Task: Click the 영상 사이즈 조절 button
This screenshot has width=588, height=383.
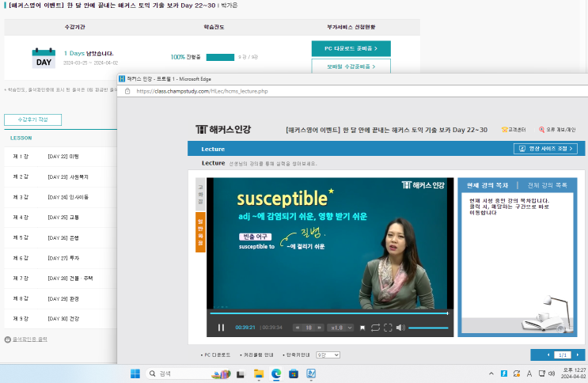Action: 545,149
